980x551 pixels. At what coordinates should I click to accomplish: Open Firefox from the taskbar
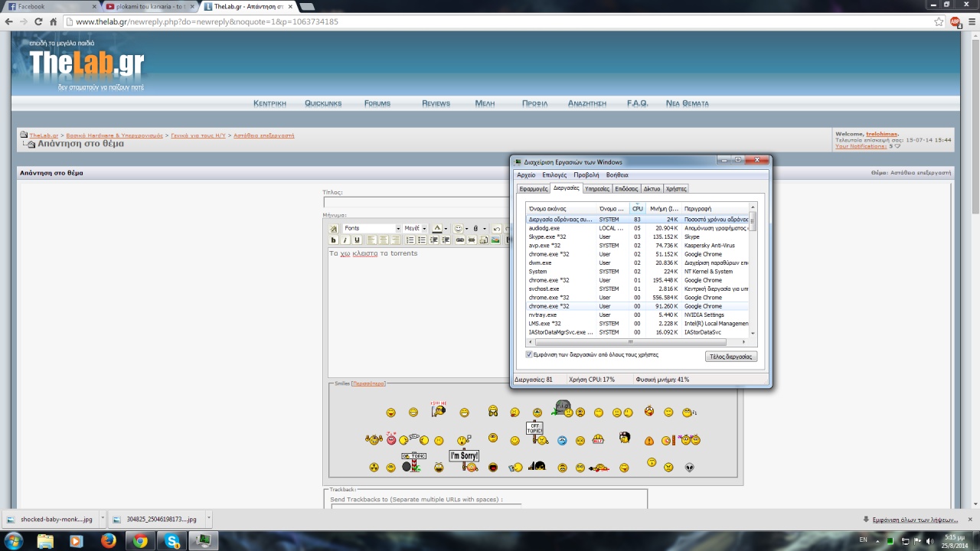[x=108, y=541]
